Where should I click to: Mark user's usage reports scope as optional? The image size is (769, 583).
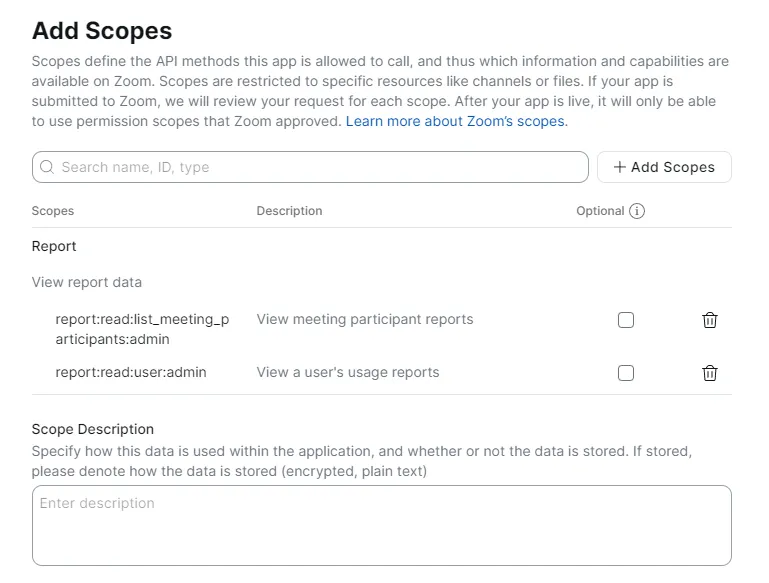click(626, 373)
